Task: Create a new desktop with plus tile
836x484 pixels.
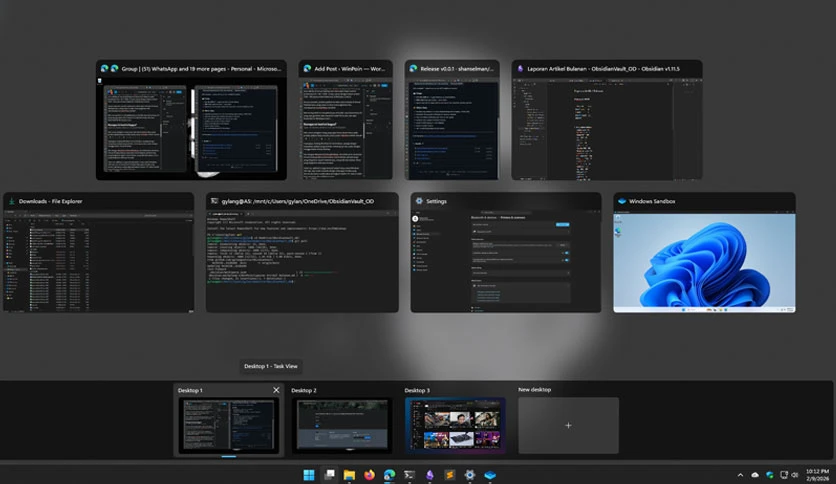Action: click(568, 425)
